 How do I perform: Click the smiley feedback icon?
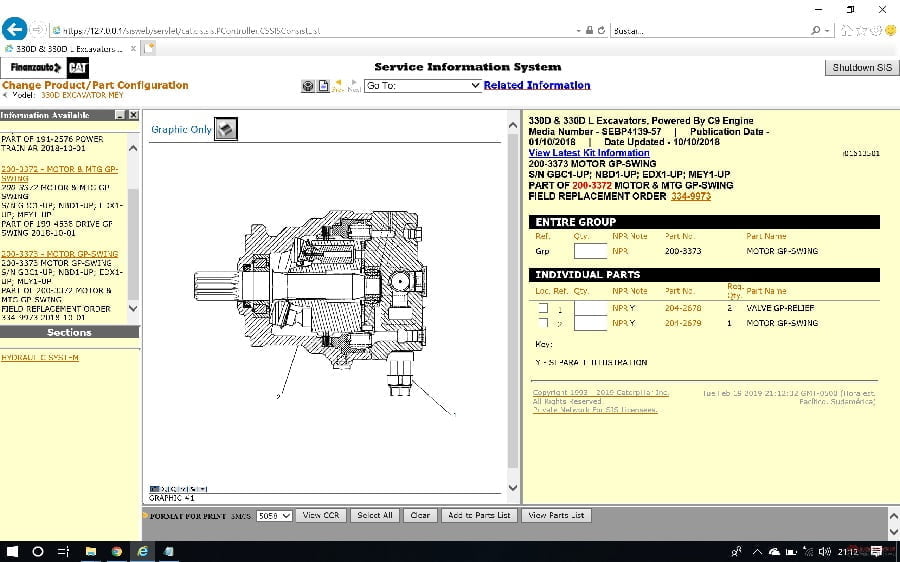tap(890, 30)
